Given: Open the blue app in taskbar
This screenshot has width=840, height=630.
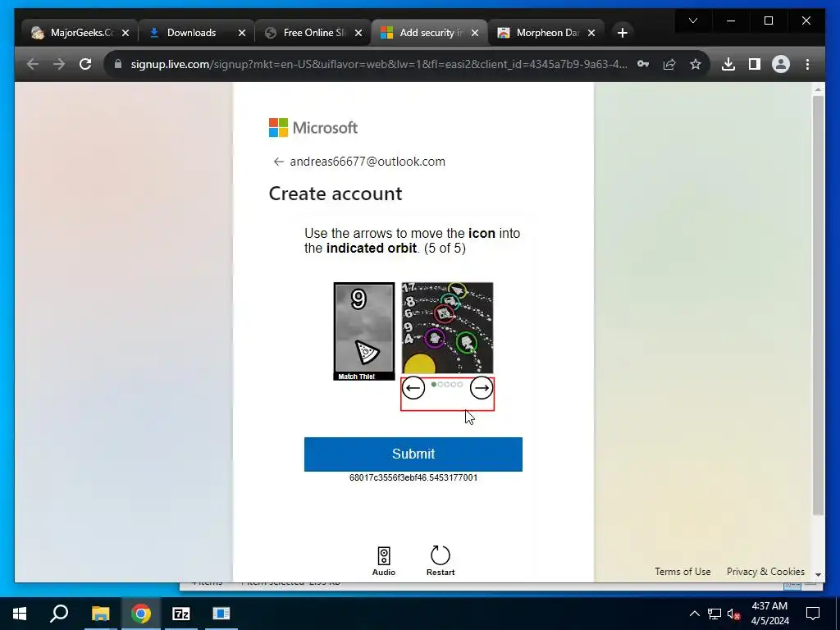Looking at the screenshot, I should click(221, 614).
